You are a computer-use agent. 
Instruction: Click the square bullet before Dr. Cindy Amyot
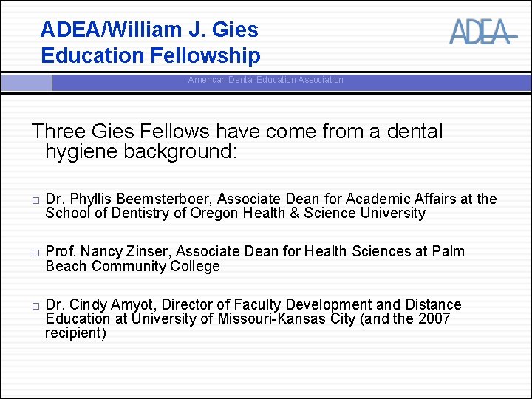[35, 306]
